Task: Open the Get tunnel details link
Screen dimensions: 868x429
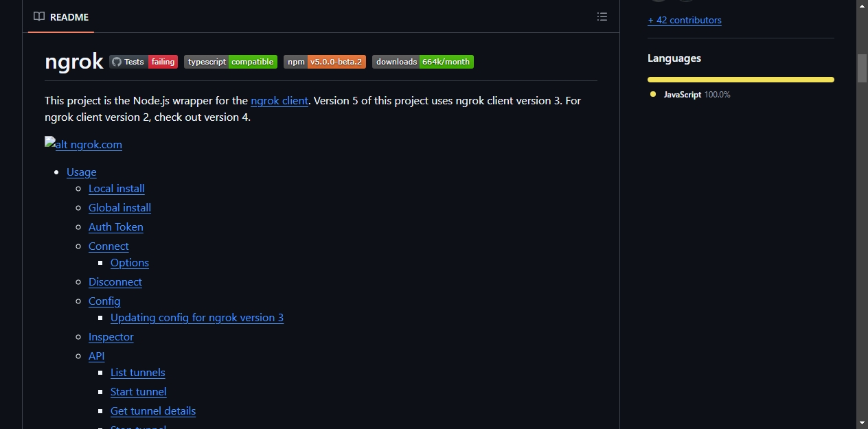Action: point(153,410)
